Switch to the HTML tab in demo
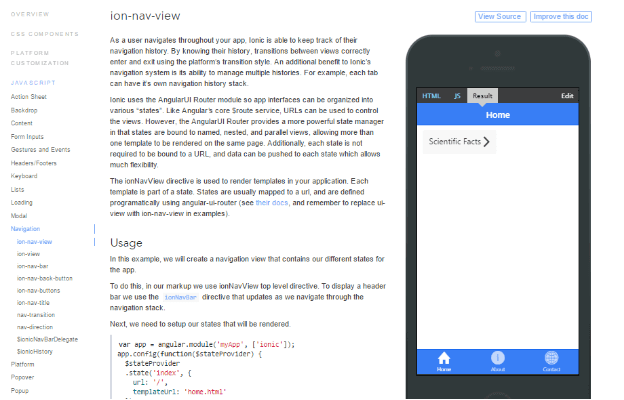 pos(431,96)
